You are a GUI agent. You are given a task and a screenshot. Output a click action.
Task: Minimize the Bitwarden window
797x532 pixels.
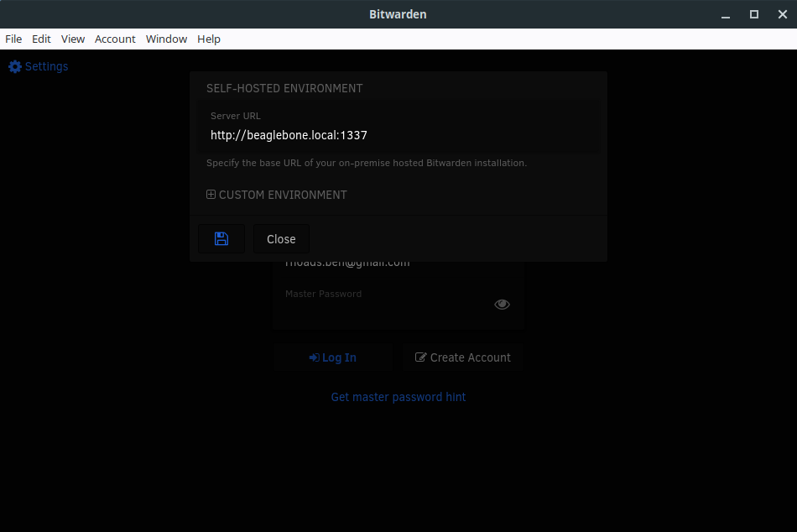click(726, 14)
